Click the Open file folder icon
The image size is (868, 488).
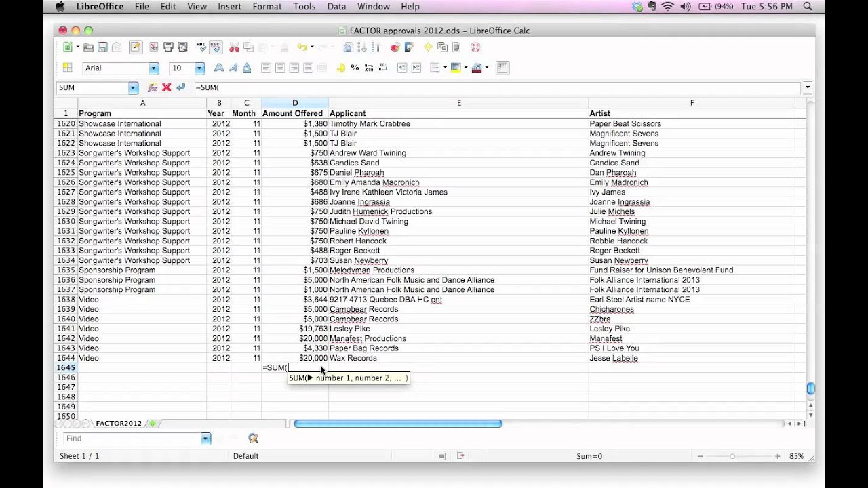[88, 47]
